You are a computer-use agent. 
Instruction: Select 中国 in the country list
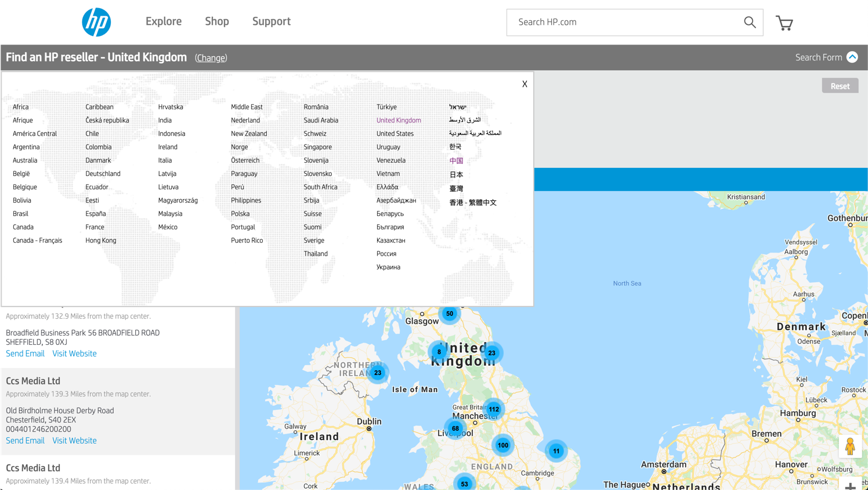[x=456, y=161]
